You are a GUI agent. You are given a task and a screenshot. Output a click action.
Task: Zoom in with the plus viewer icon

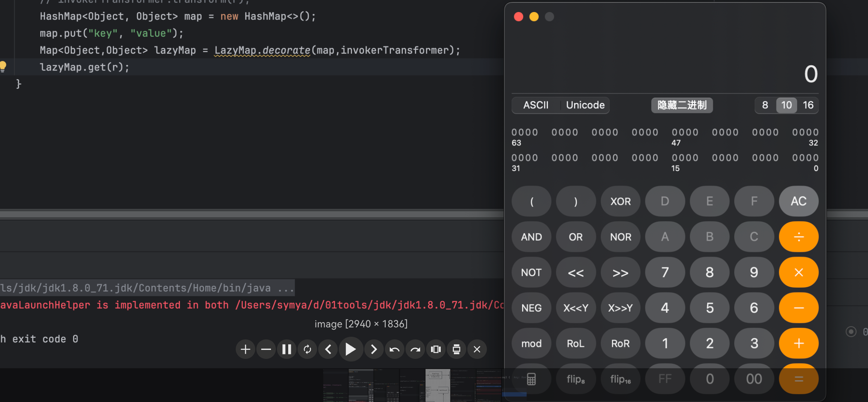[x=245, y=349]
